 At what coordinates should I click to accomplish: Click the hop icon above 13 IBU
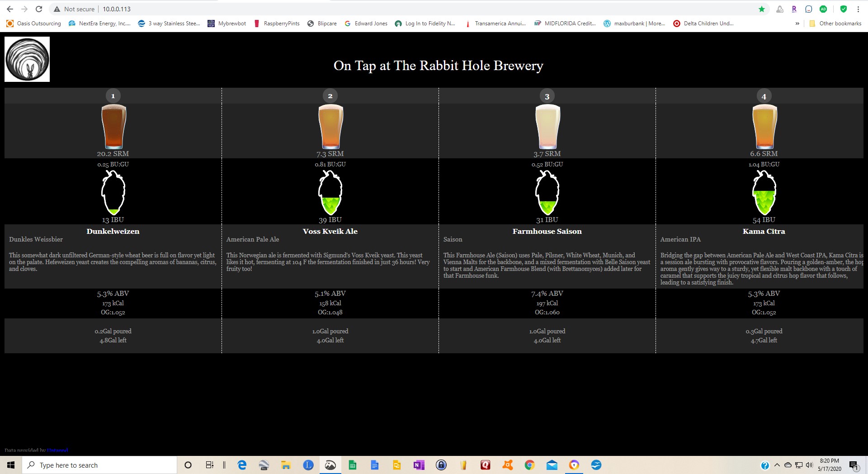click(x=113, y=193)
